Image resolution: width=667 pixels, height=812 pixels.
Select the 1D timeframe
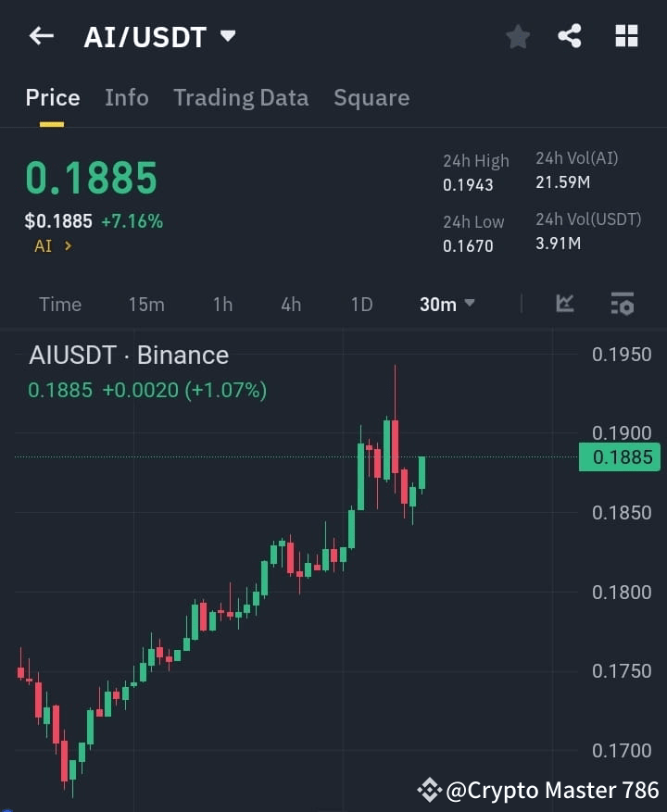tap(361, 304)
